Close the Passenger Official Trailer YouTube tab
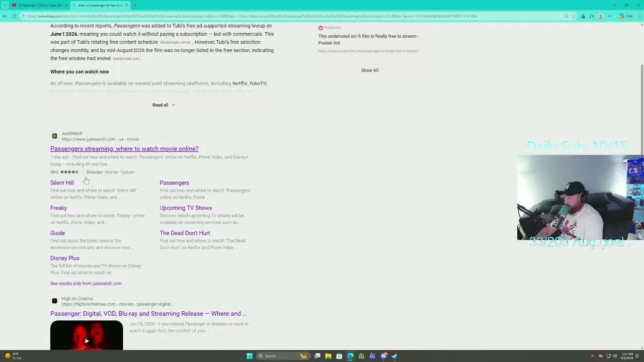644x362 pixels. [66, 5]
